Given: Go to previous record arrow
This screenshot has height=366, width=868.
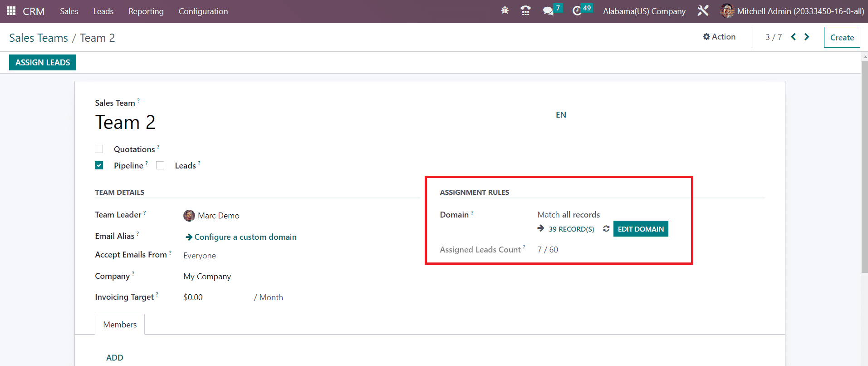Looking at the screenshot, I should tap(793, 37).
